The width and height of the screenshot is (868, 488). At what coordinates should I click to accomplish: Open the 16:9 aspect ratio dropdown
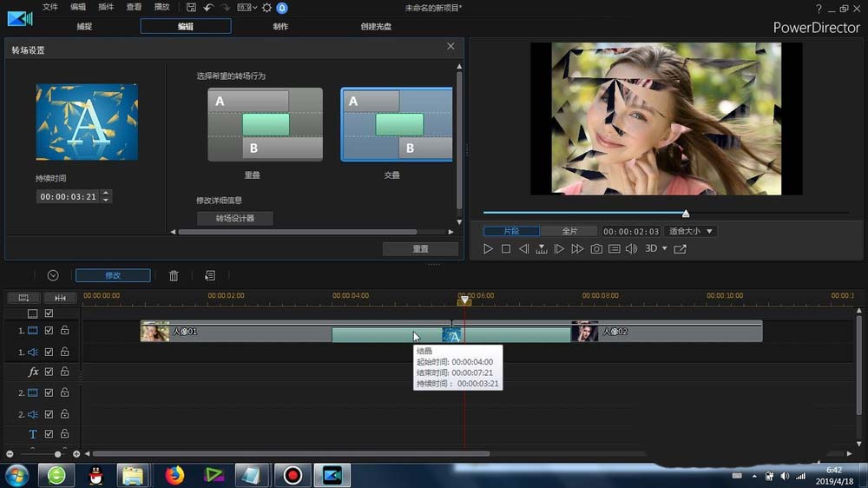[247, 8]
